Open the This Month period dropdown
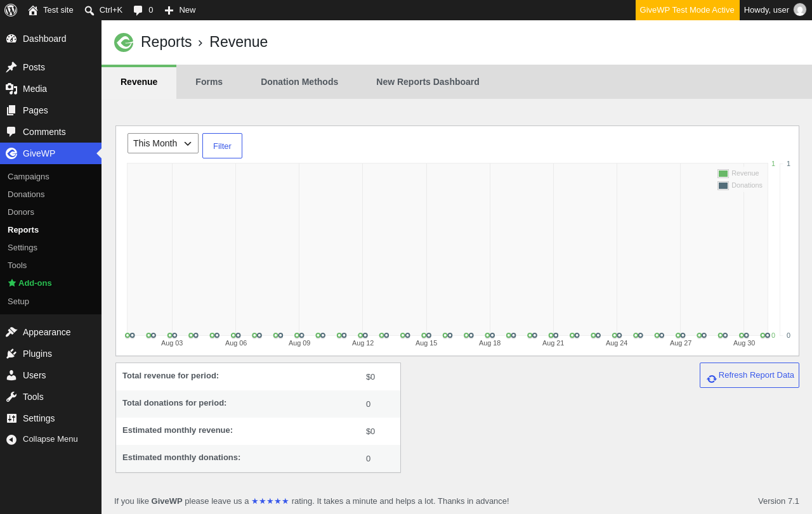 (x=163, y=143)
